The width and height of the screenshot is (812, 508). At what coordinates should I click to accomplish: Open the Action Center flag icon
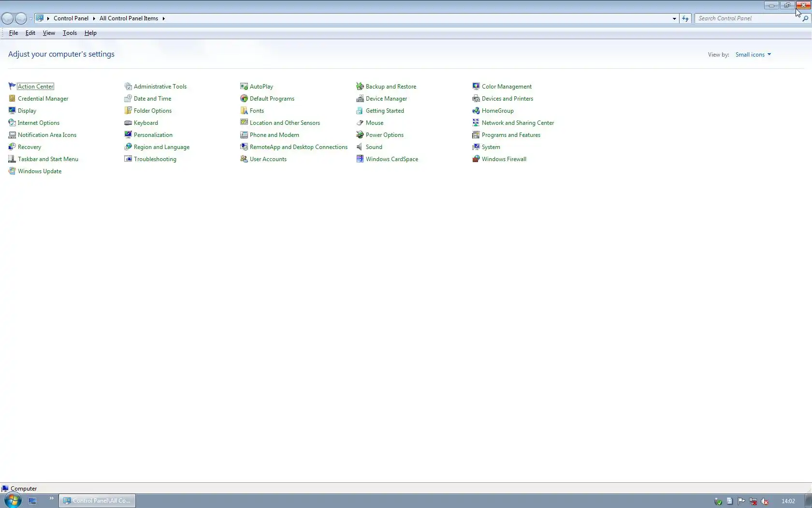(12, 86)
